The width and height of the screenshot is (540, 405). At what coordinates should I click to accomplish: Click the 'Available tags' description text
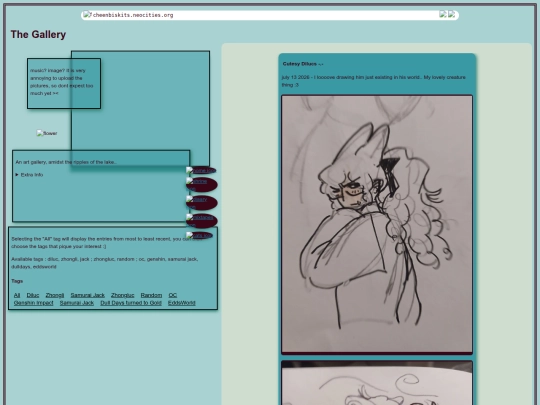pyautogui.click(x=105, y=263)
